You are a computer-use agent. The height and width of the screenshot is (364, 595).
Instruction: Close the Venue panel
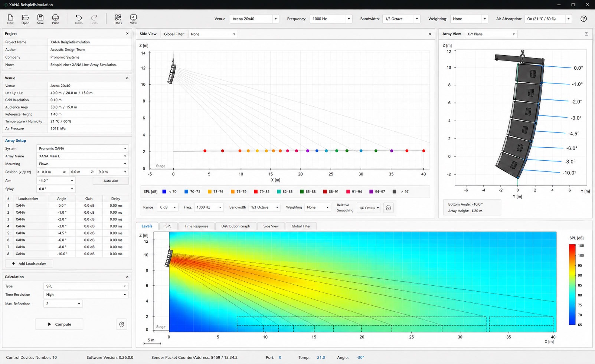pyautogui.click(x=127, y=78)
